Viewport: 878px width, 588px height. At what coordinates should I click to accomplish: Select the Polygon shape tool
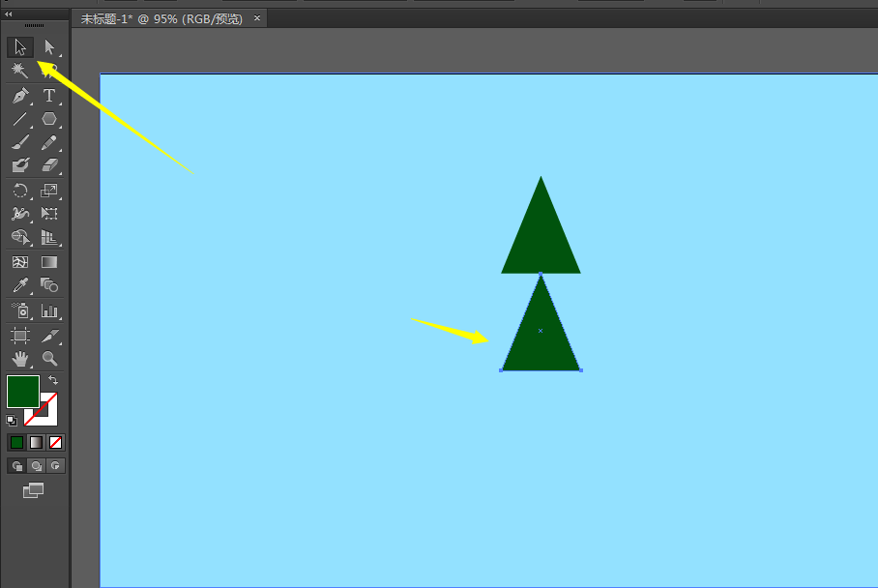tap(49, 119)
